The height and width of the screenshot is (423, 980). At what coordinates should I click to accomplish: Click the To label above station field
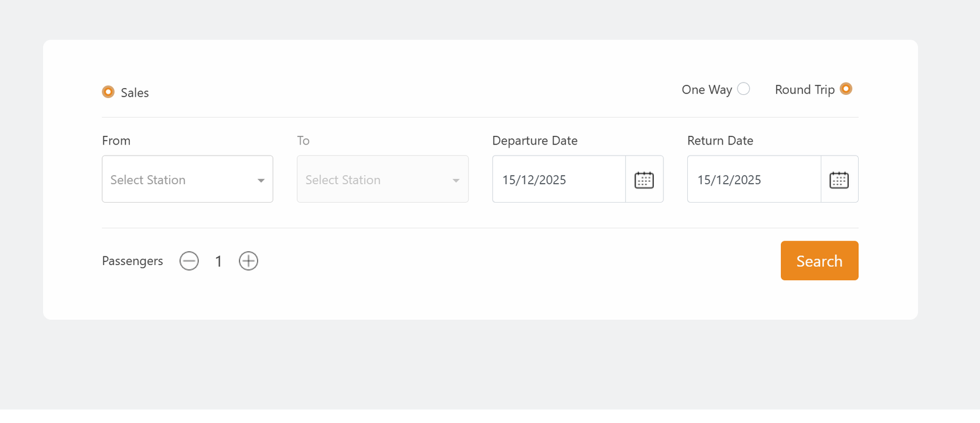click(x=303, y=141)
